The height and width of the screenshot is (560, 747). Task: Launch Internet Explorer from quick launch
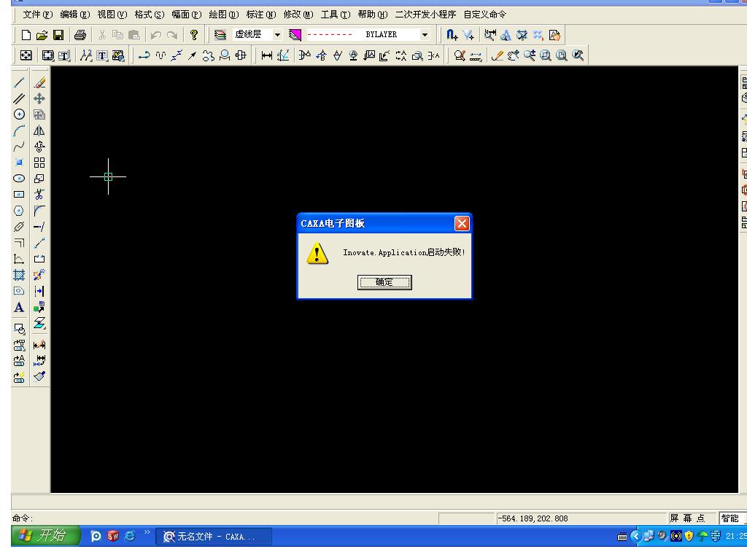[130, 536]
